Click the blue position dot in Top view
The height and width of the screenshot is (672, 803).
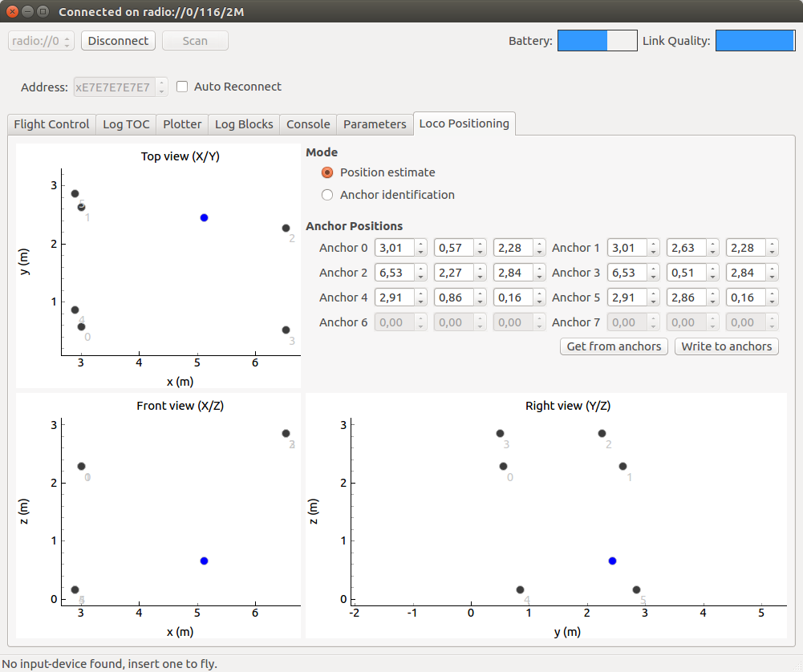[204, 217]
